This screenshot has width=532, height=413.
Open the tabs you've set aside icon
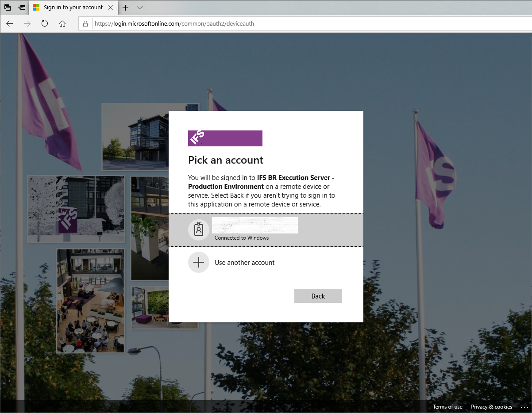pyautogui.click(x=8, y=8)
